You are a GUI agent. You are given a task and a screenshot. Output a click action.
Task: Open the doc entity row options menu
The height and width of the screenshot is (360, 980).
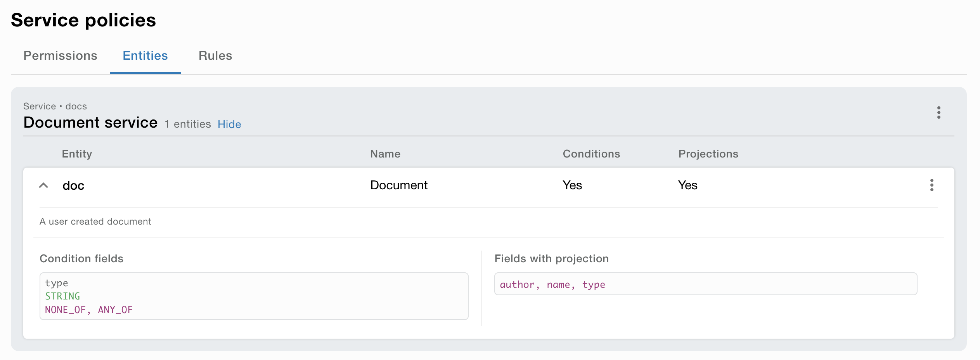click(932, 185)
